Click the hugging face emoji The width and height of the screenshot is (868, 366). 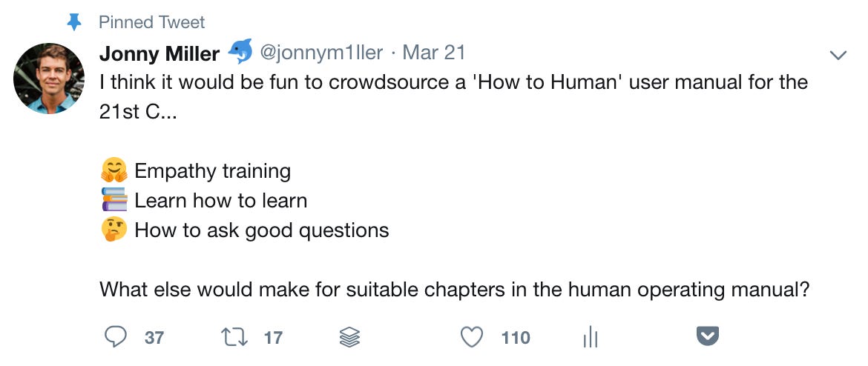tap(114, 170)
